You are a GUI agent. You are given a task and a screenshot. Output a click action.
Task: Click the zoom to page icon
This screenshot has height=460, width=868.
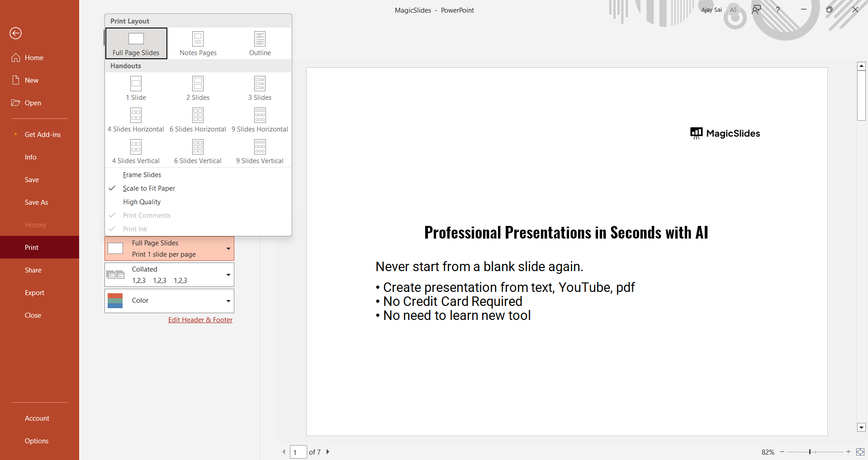pyautogui.click(x=860, y=452)
